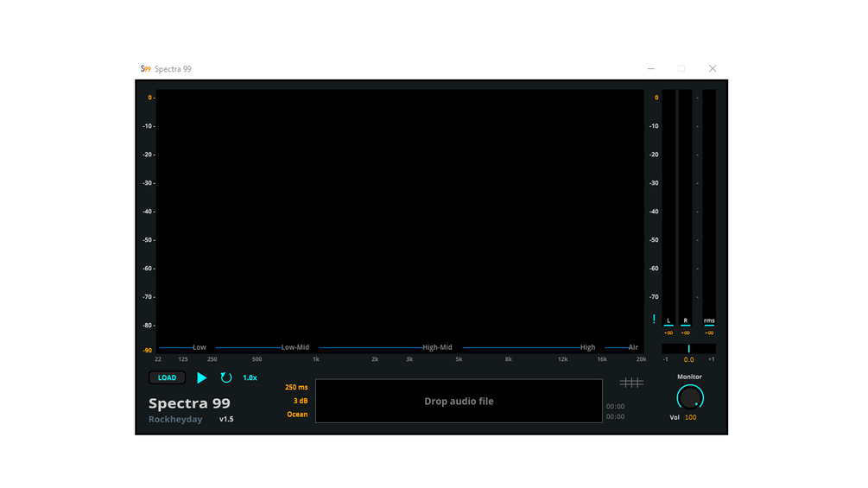Image resolution: width=868 pixels, height=488 pixels.
Task: Click the High-Mid band label
Action: coord(437,347)
